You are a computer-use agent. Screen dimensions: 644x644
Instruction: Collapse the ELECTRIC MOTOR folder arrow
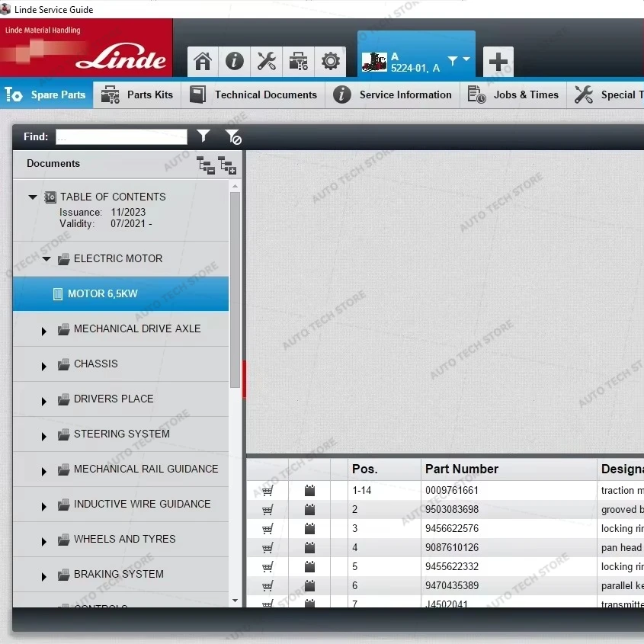click(46, 259)
